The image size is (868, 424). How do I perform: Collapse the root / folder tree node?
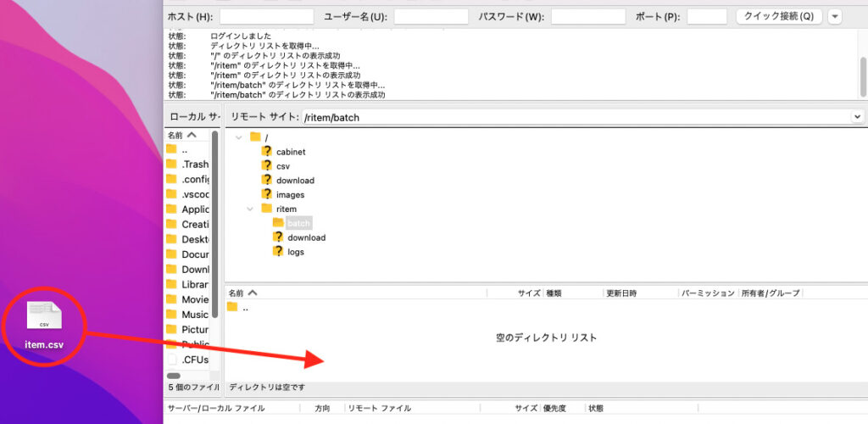(x=238, y=137)
